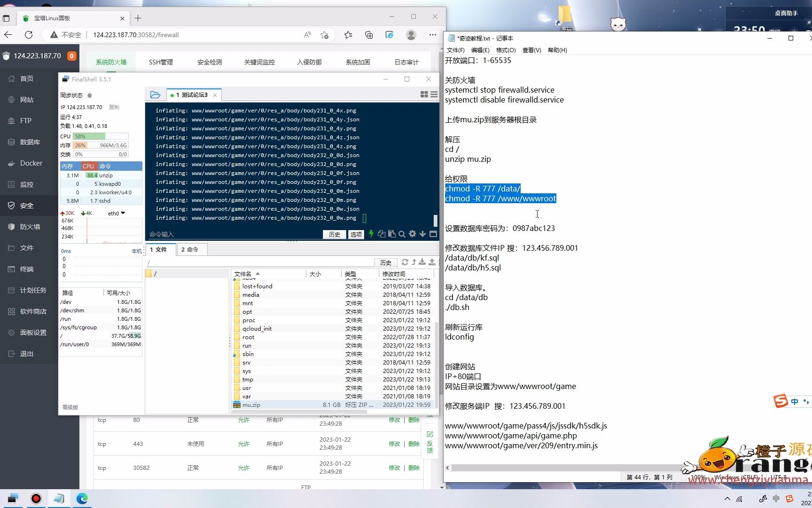812x508 pixels.
Task: Open terminal settings gear icon
Action: click(x=412, y=234)
